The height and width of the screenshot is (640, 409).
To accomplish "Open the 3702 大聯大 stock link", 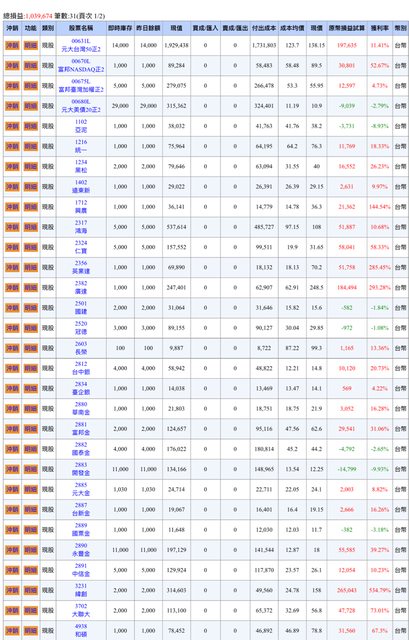I will (81, 610).
